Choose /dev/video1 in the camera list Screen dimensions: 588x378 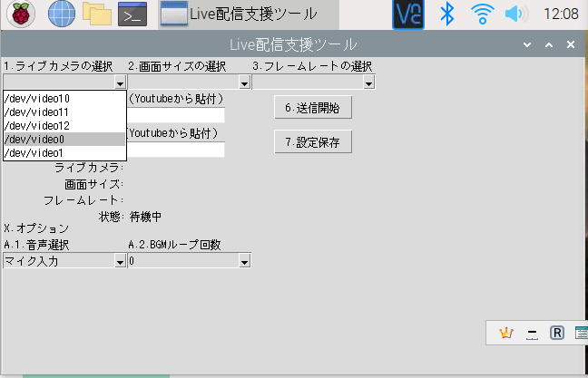[x=64, y=153]
